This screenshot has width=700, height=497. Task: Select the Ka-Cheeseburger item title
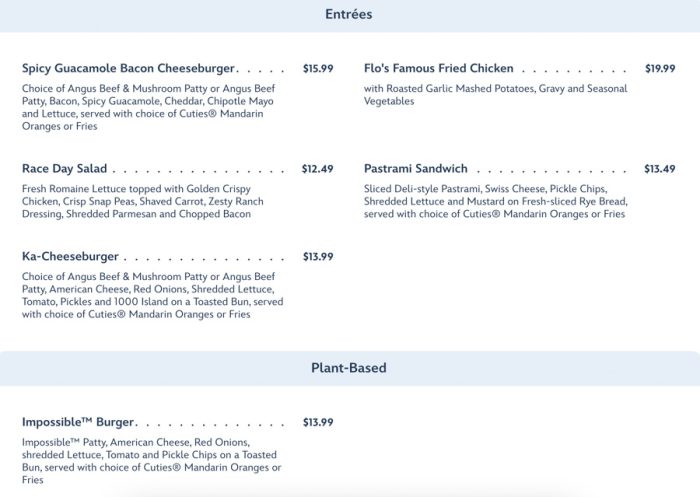(70, 257)
